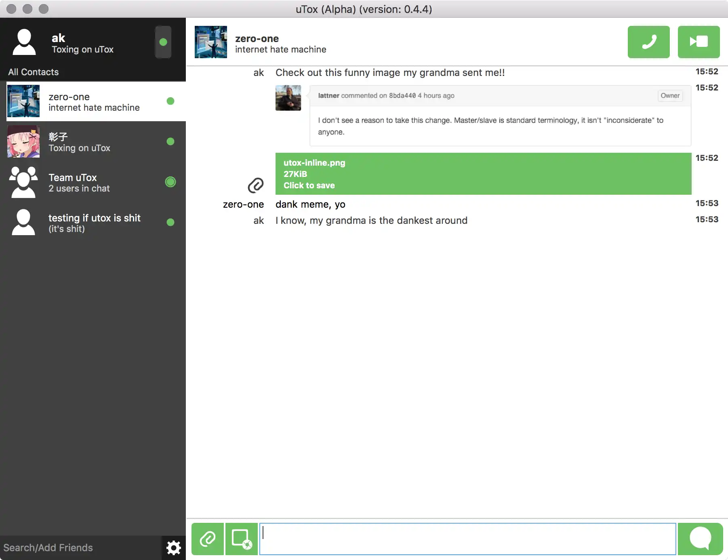Open the All Contacts filter
Viewport: 728px width, 560px height.
[x=34, y=72]
